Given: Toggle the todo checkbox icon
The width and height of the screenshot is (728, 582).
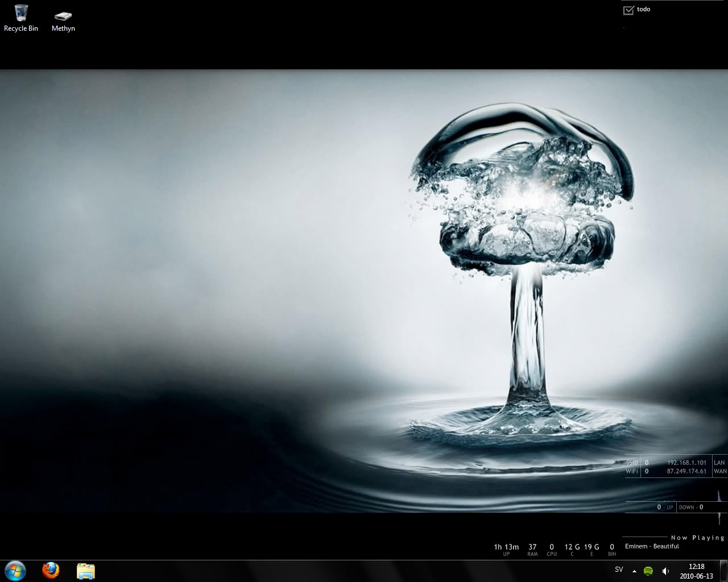Looking at the screenshot, I should tap(628, 10).
